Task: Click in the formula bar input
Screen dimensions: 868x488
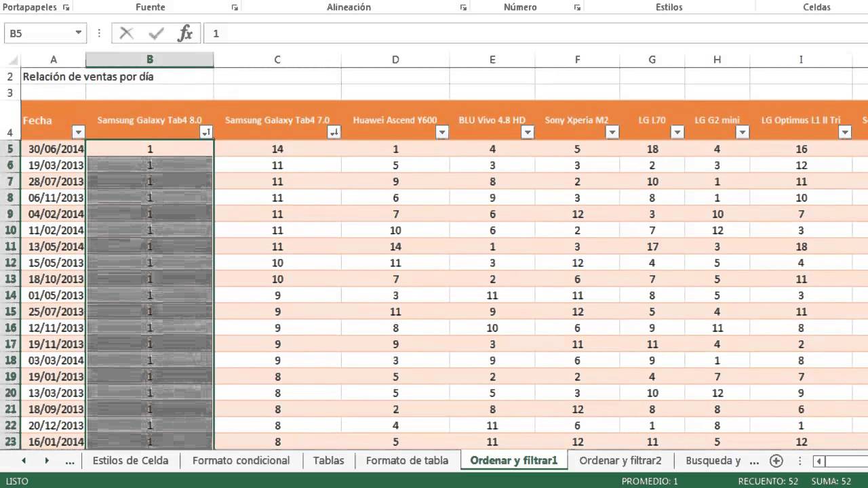Action: [536, 33]
